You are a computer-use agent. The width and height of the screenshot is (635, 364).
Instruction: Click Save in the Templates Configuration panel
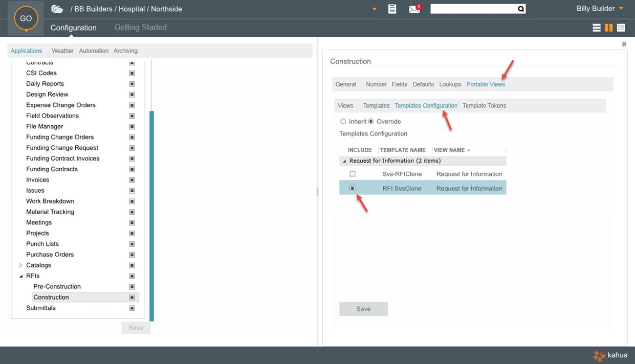tap(363, 309)
